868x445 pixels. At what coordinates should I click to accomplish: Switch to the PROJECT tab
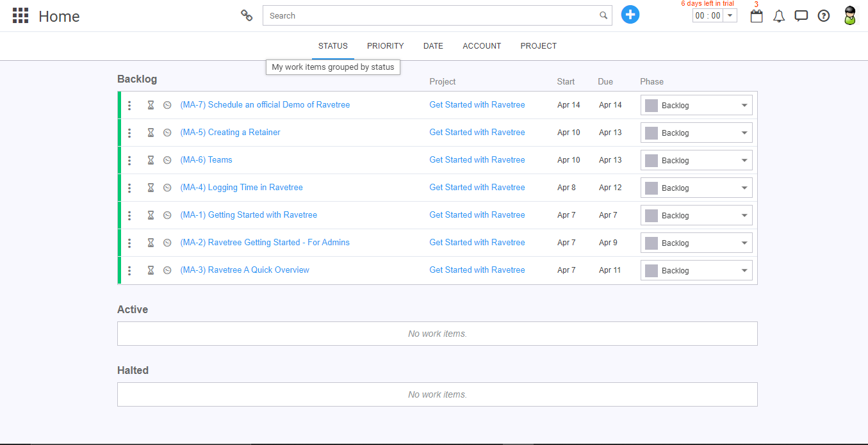tap(539, 46)
